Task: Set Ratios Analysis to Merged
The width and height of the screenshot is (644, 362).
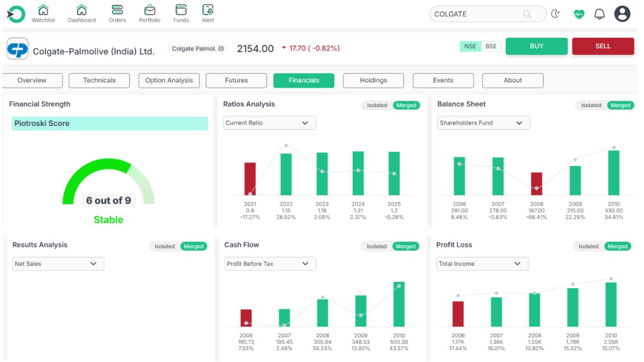Action: 407,105
